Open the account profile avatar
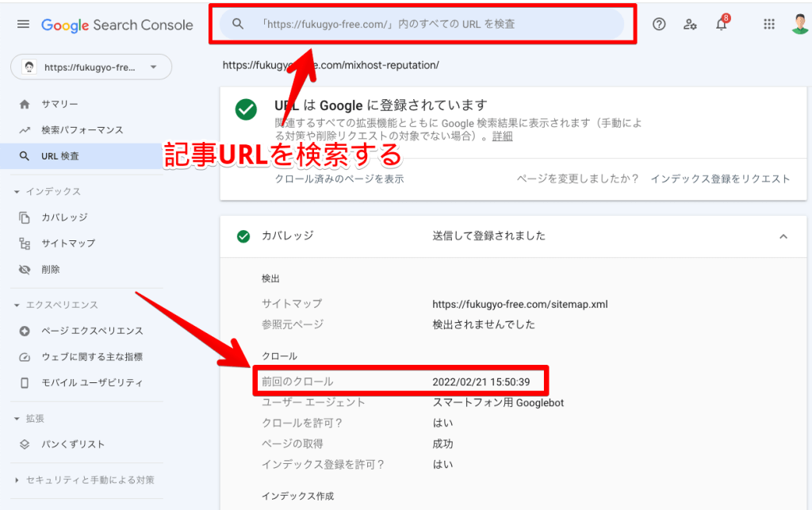 801,24
